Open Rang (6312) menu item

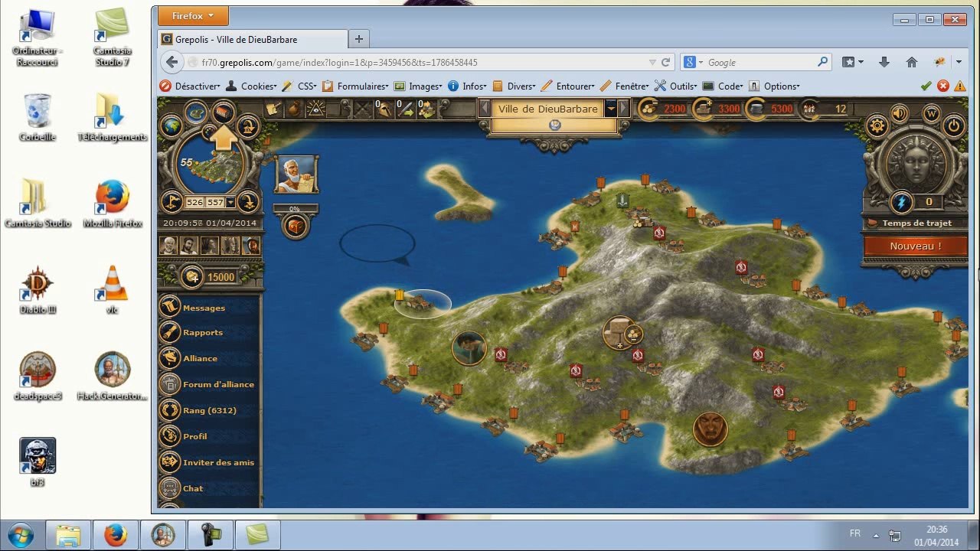pos(210,410)
